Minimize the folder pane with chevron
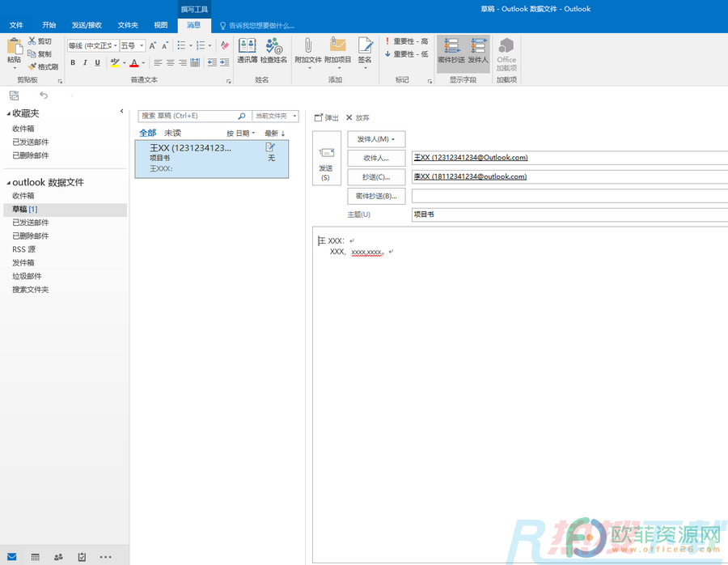728x565 pixels. coord(121,111)
